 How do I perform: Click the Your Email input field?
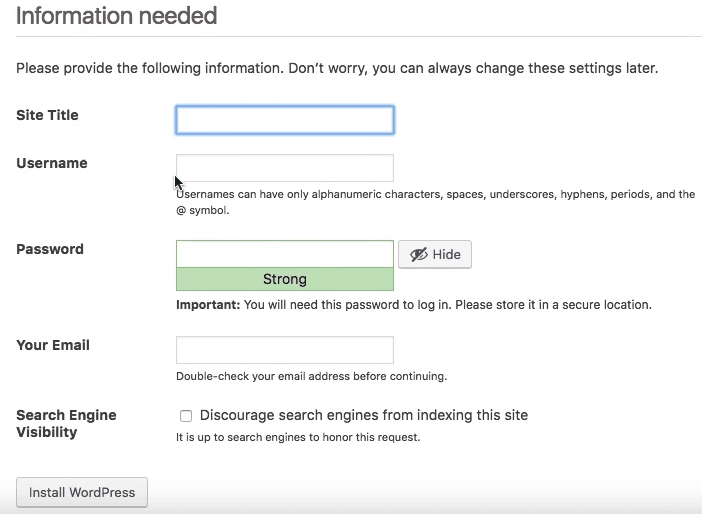285,350
